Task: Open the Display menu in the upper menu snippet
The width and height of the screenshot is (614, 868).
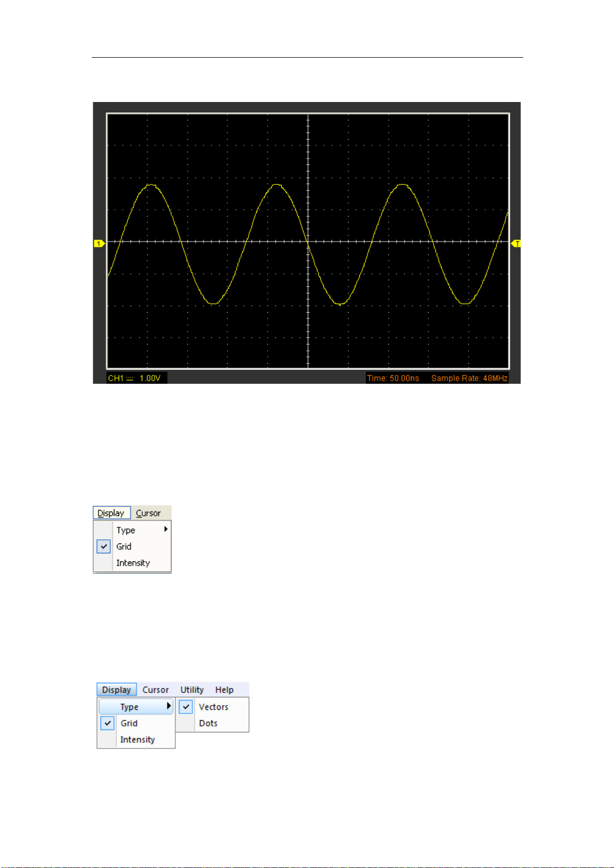Action: point(111,513)
